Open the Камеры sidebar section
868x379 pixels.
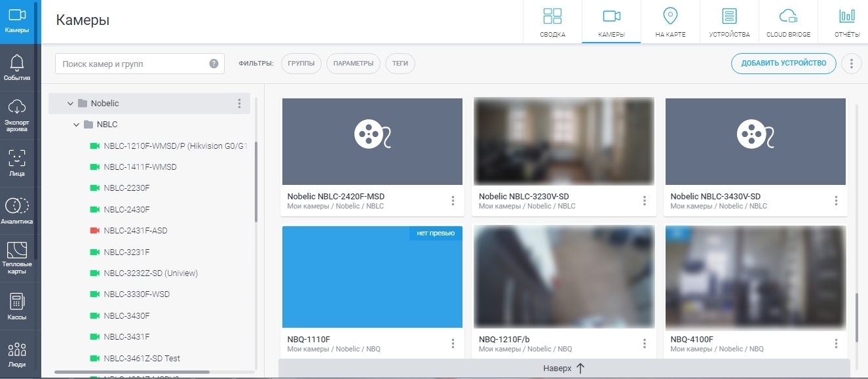[18, 21]
